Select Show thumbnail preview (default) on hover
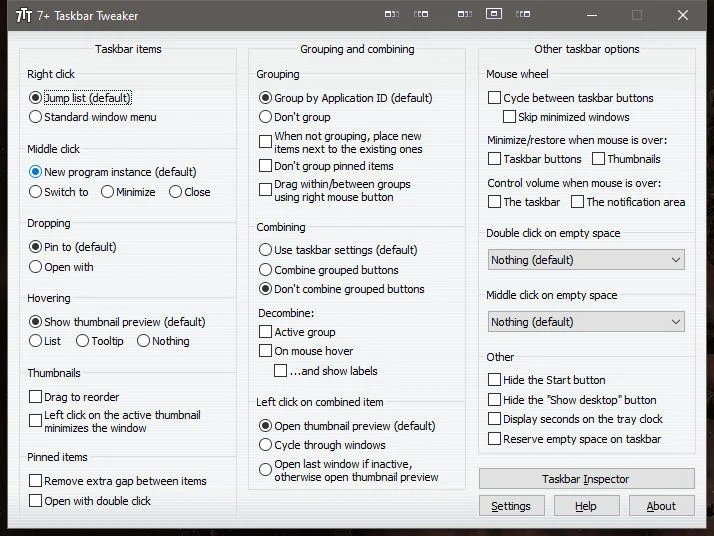714x536 pixels. 117,322
